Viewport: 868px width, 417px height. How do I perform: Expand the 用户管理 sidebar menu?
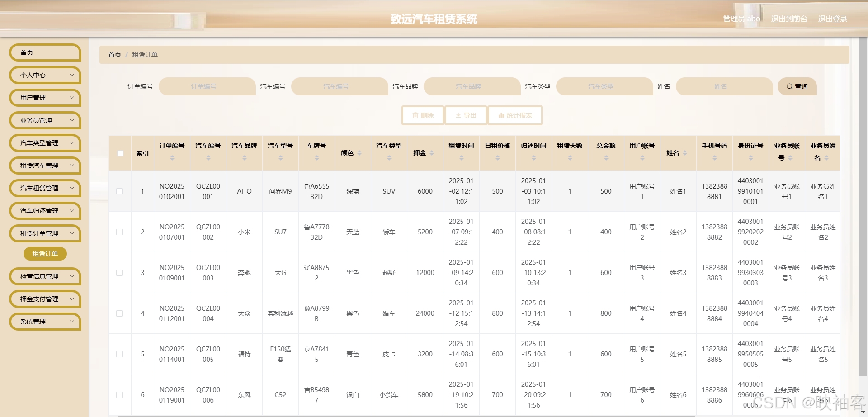click(x=45, y=98)
